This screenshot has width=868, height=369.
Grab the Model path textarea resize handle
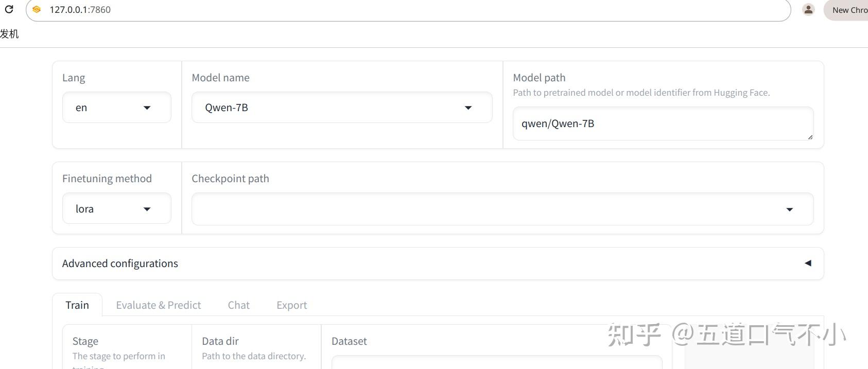point(810,136)
